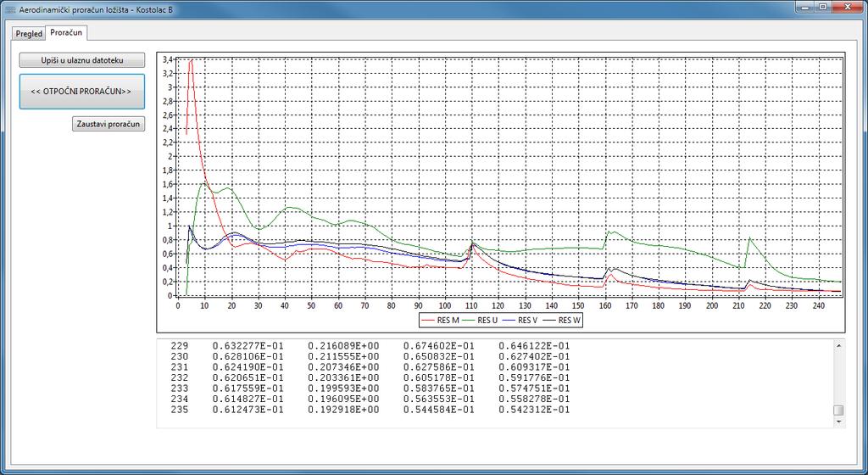The width and height of the screenshot is (868, 475).
Task: Start calculation with OTPOČNI PRORAČUN button
Action: click(x=82, y=92)
